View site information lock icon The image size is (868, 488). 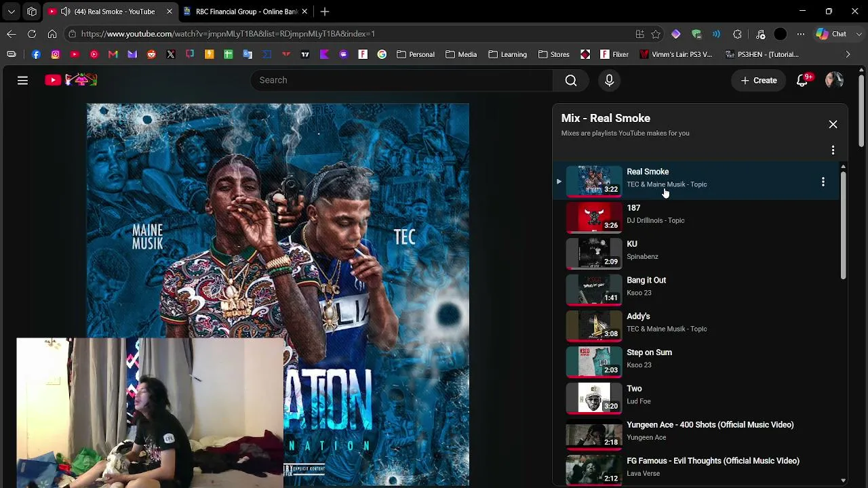[72, 33]
